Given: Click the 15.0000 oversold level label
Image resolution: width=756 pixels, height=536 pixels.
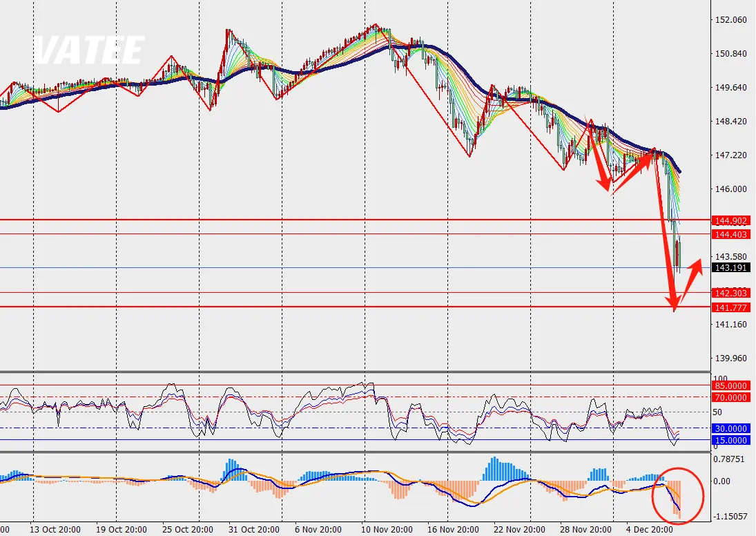Looking at the screenshot, I should (732, 440).
